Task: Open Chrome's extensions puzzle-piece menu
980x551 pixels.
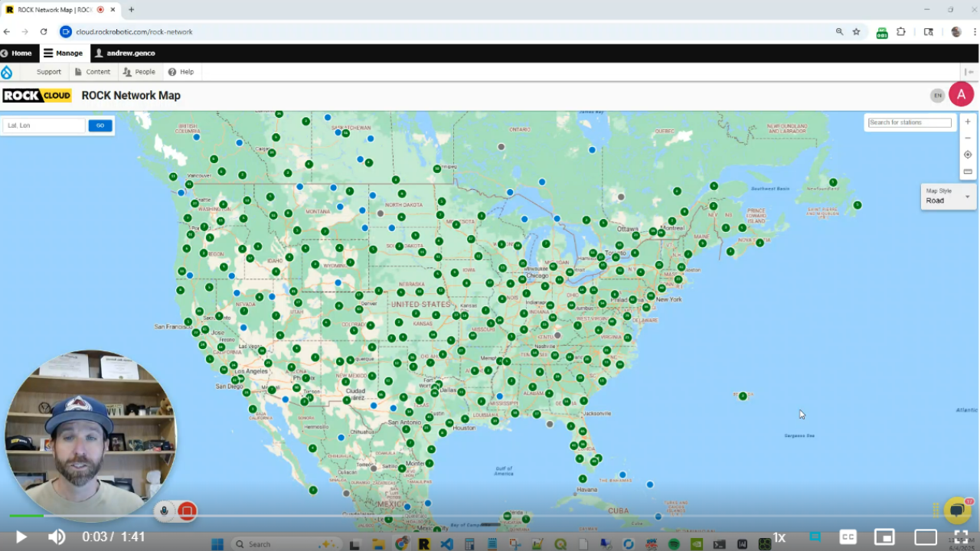Action: (x=901, y=31)
